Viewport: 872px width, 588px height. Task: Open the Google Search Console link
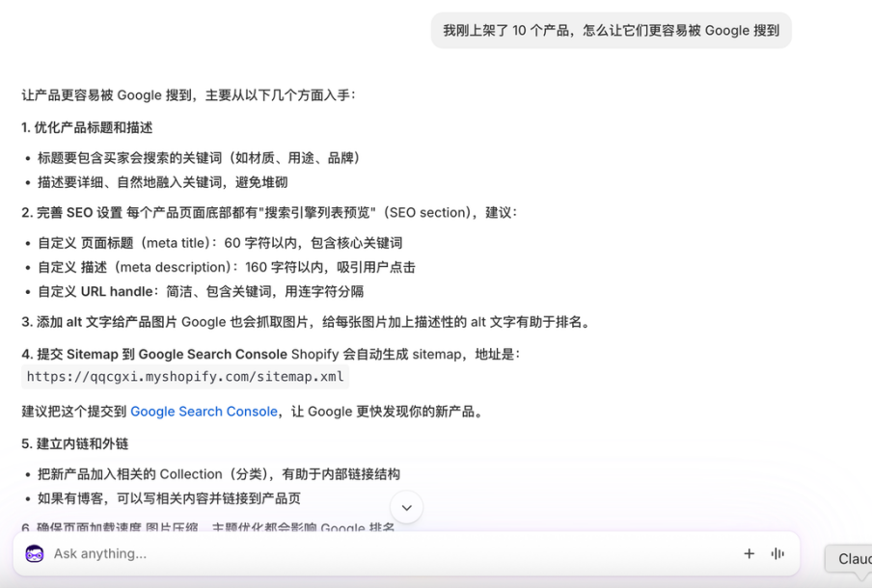click(x=204, y=412)
